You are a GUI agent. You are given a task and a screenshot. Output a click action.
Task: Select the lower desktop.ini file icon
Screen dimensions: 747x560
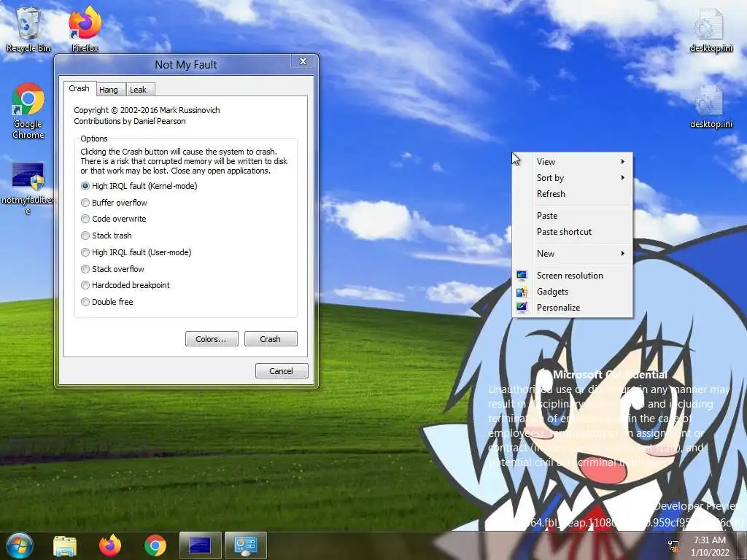pos(711,106)
